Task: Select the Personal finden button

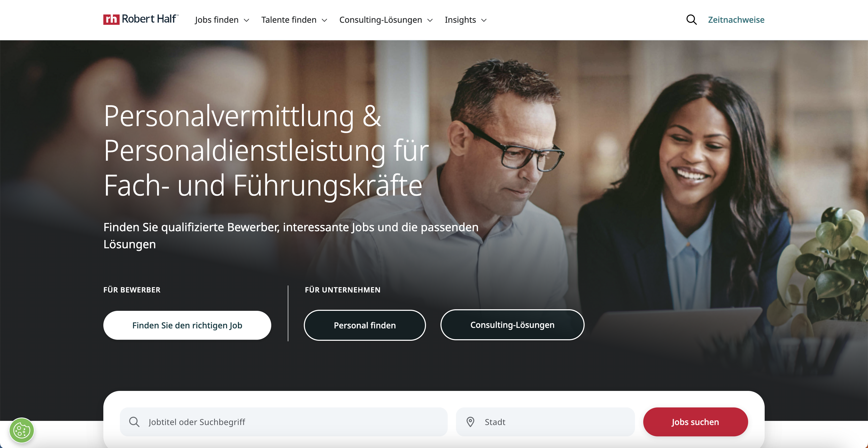Action: (365, 325)
